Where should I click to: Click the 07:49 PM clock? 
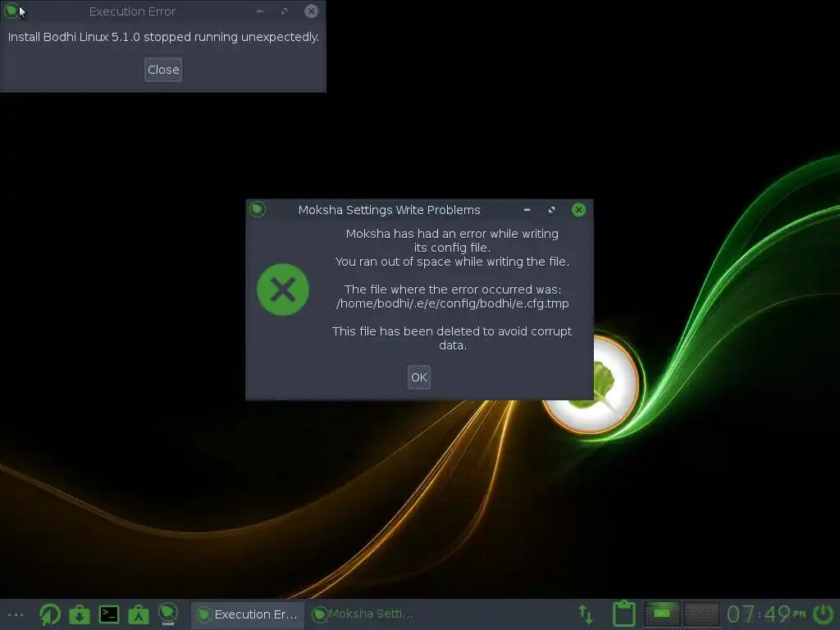[x=766, y=614]
